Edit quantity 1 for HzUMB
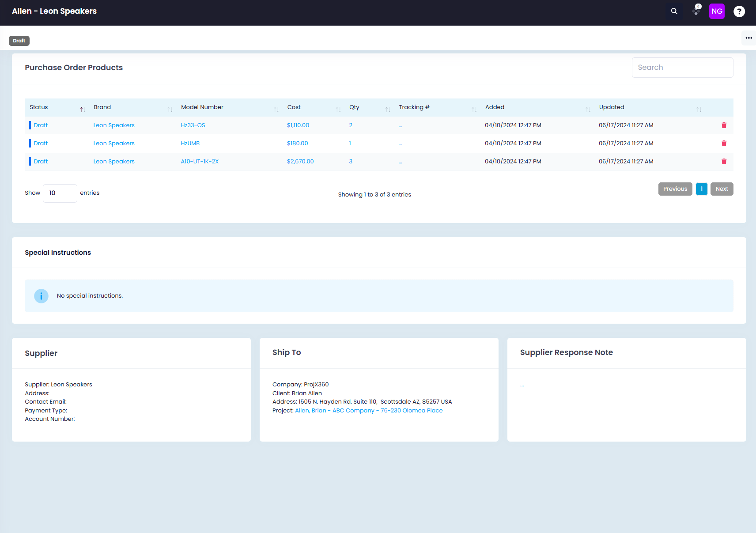Screen dimensions: 756x533 coord(350,144)
